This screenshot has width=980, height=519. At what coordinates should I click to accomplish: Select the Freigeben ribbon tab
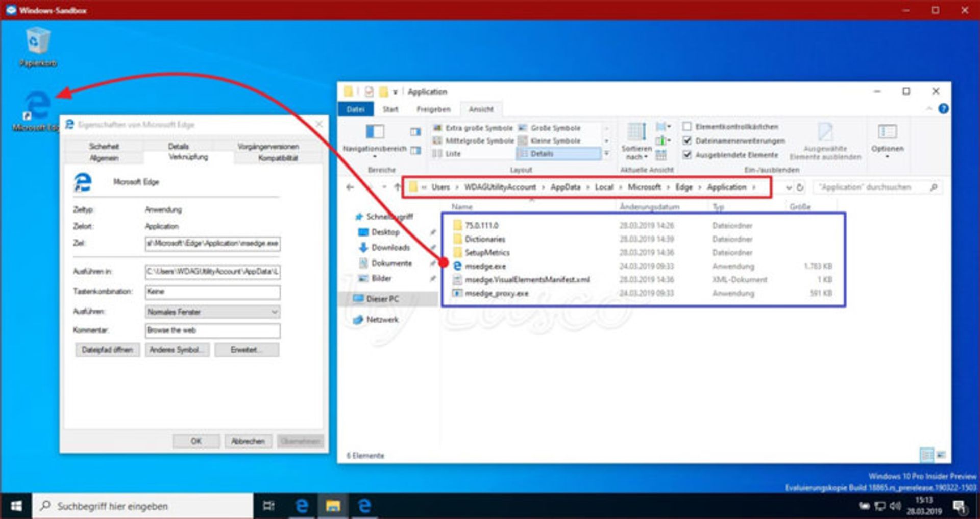434,109
